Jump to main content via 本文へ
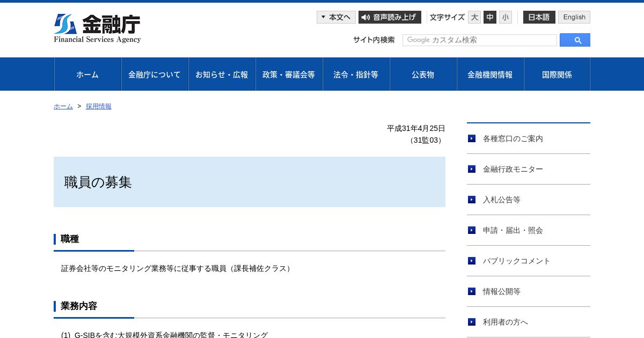Viewport: 644px width, 338px height. point(336,17)
